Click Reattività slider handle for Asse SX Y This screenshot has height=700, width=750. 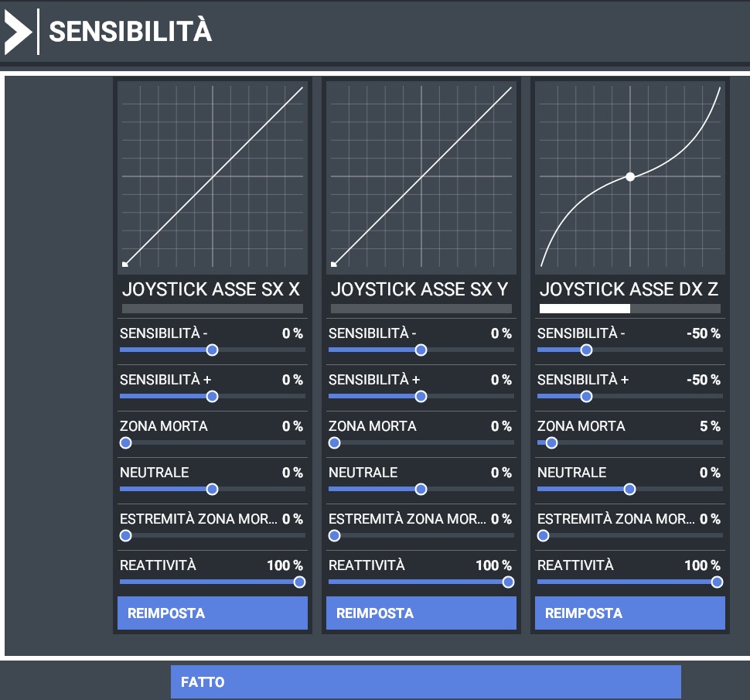pyautogui.click(x=508, y=582)
